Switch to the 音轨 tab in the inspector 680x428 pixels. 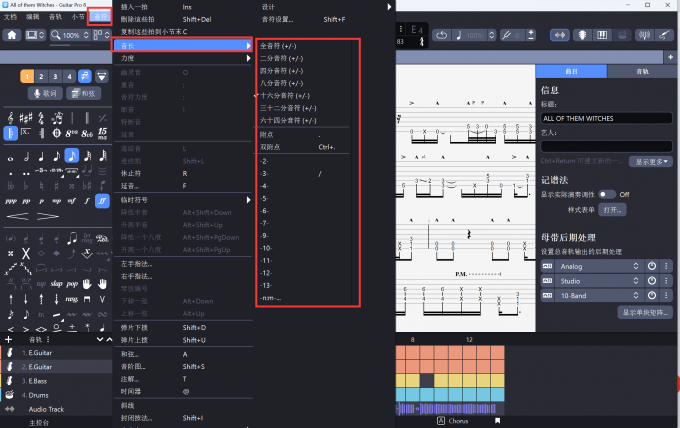[642, 72]
